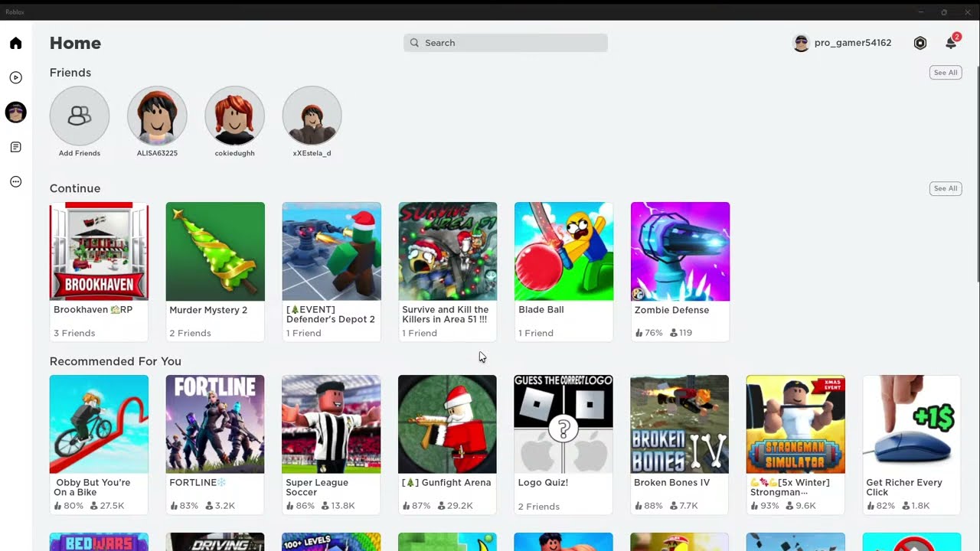The width and height of the screenshot is (980, 551).
Task: Click the Zombie Defense title text
Action: pyautogui.click(x=671, y=310)
